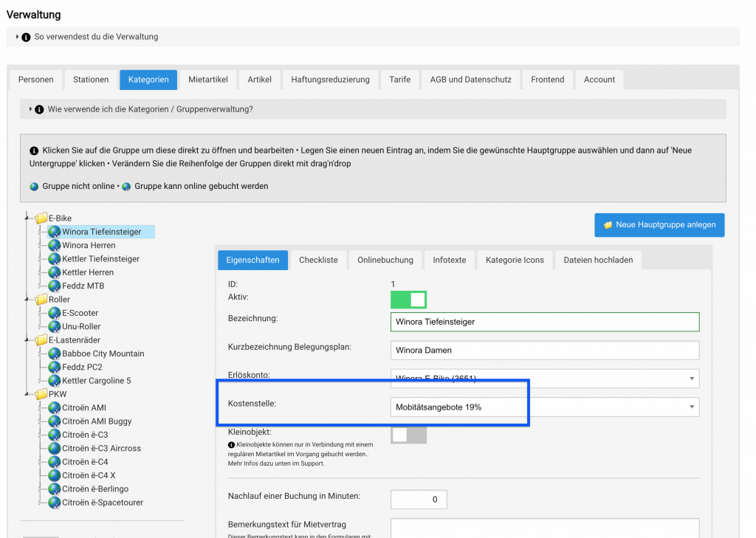Image resolution: width=756 pixels, height=538 pixels.
Task: Collapse the E-Bike tree group
Action: point(27,218)
